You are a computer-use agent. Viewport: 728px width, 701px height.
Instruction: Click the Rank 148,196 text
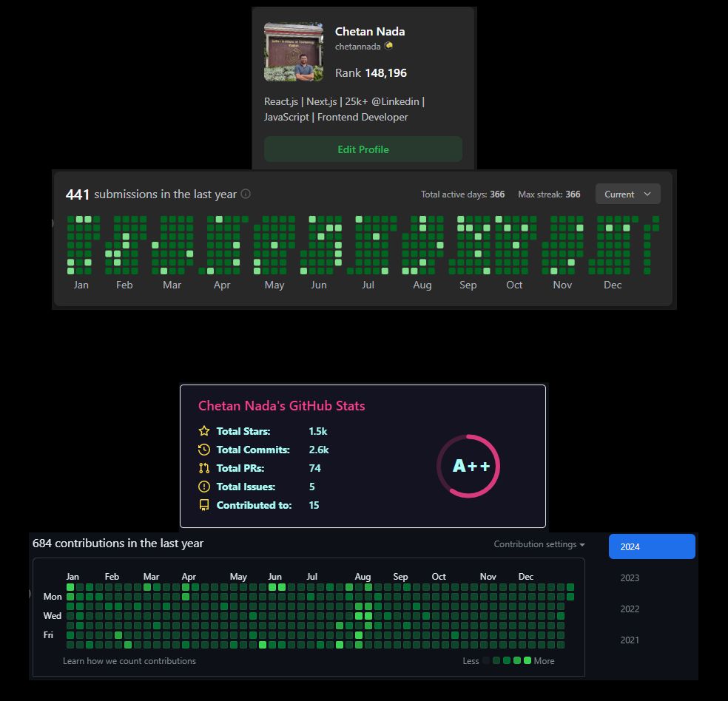point(371,73)
